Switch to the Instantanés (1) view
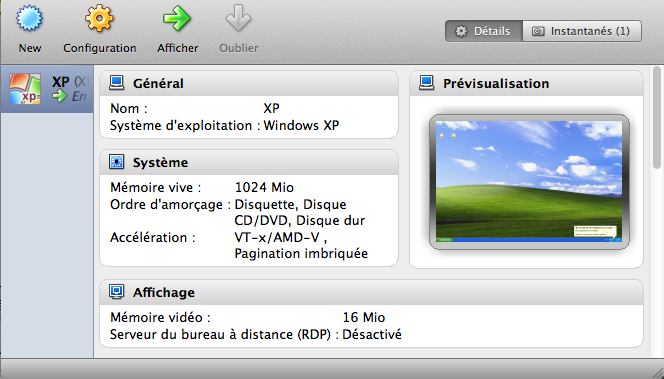 point(582,31)
